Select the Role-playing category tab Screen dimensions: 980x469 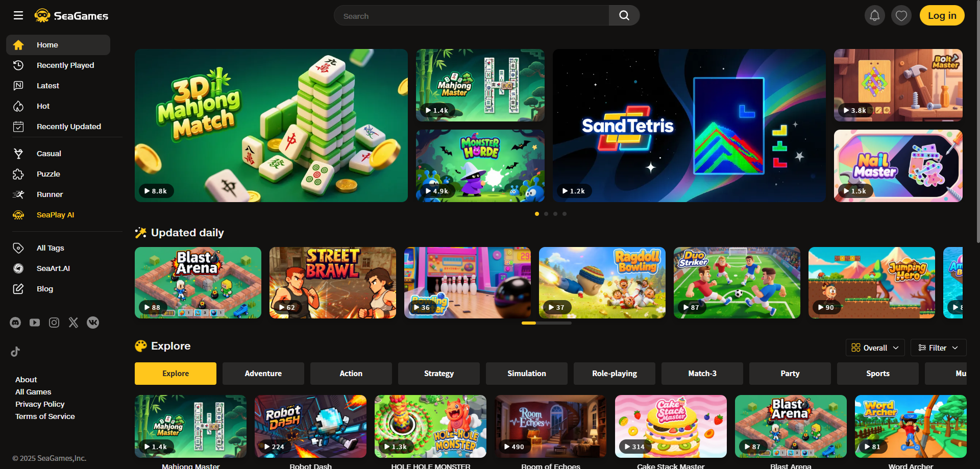614,373
